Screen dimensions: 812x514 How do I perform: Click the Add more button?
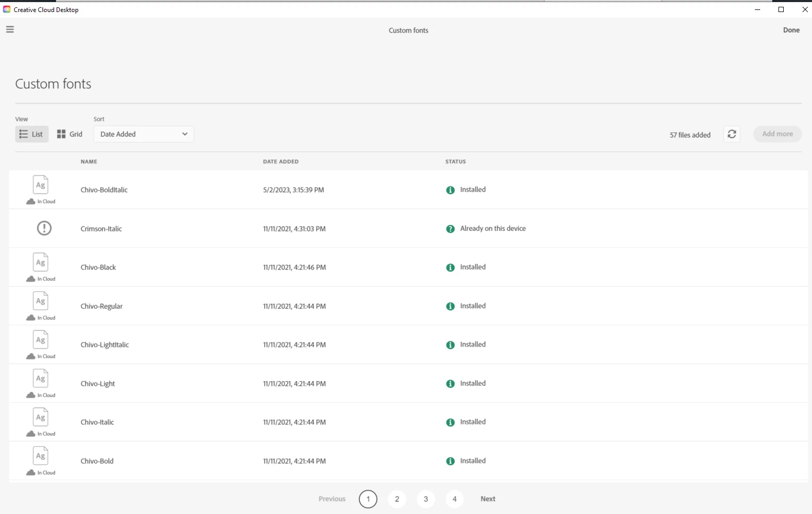coord(777,134)
